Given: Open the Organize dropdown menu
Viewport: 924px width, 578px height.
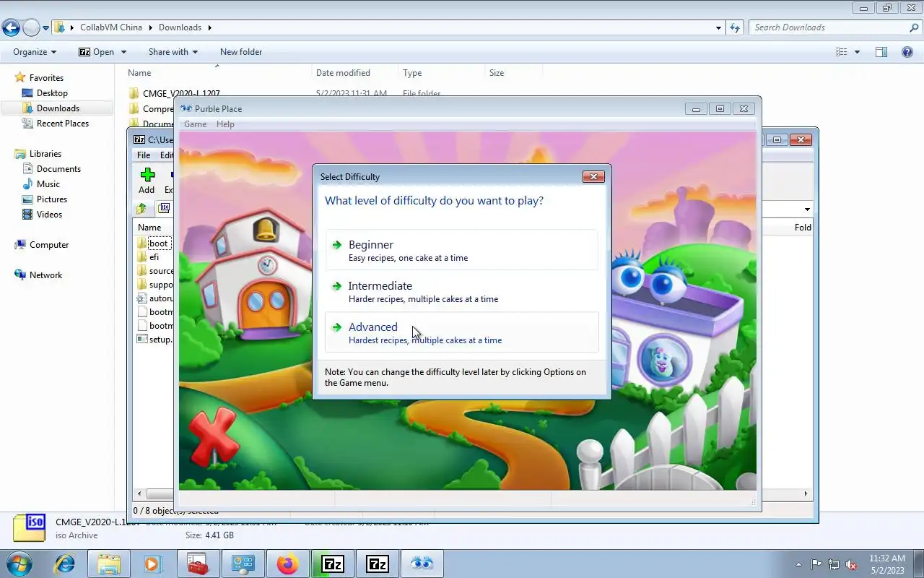Looking at the screenshot, I should coord(35,52).
